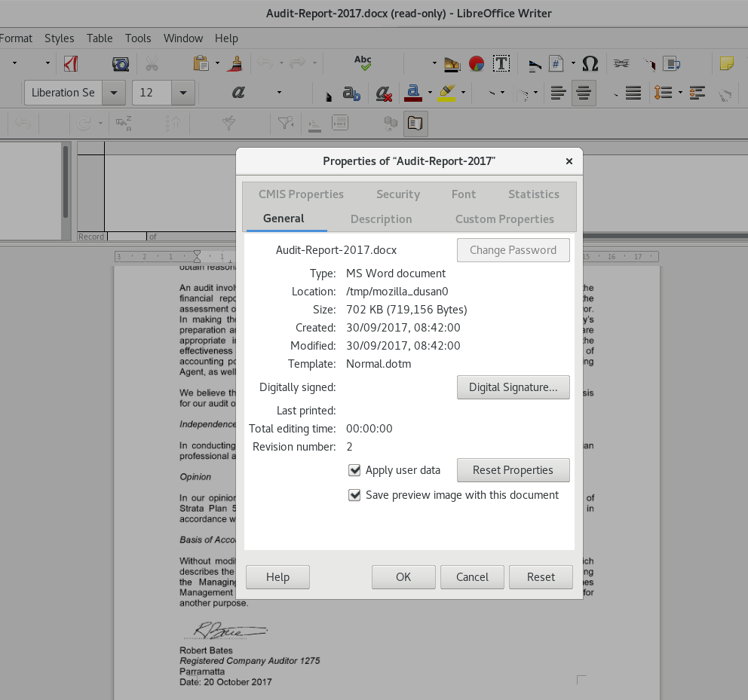Apply Font Color red underline A icon
The width and height of the screenshot is (748, 700).
click(413, 93)
